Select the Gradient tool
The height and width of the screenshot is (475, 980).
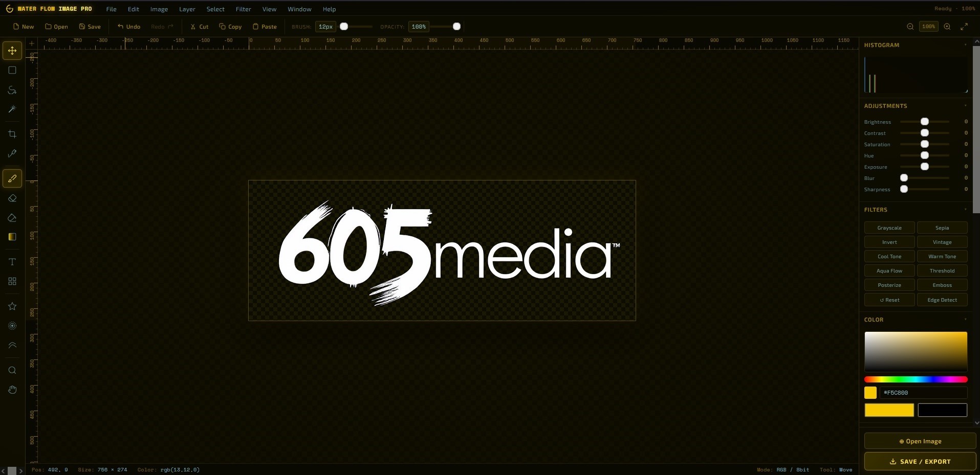tap(12, 237)
